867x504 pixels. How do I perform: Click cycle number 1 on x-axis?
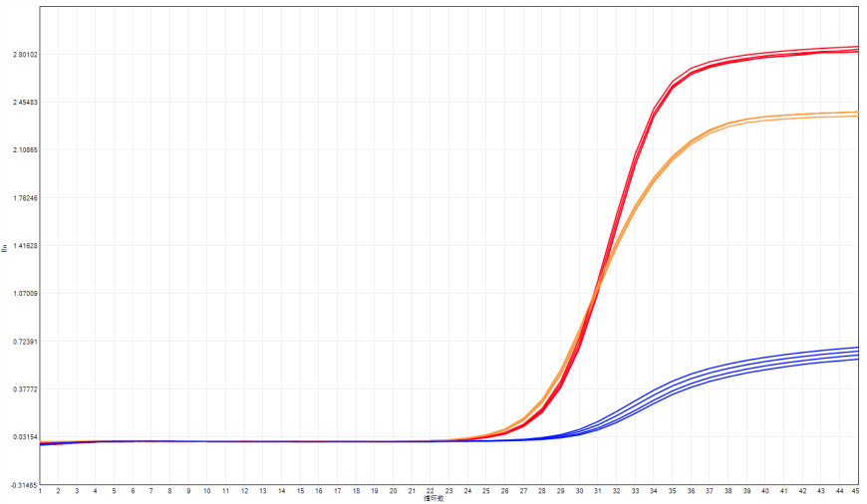(40, 491)
